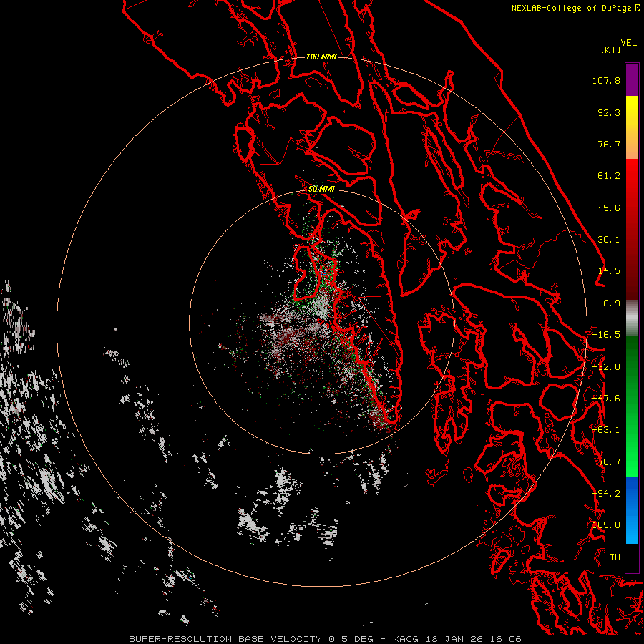
Task: Click the 50 NMI range ring label
Action: pos(321,190)
